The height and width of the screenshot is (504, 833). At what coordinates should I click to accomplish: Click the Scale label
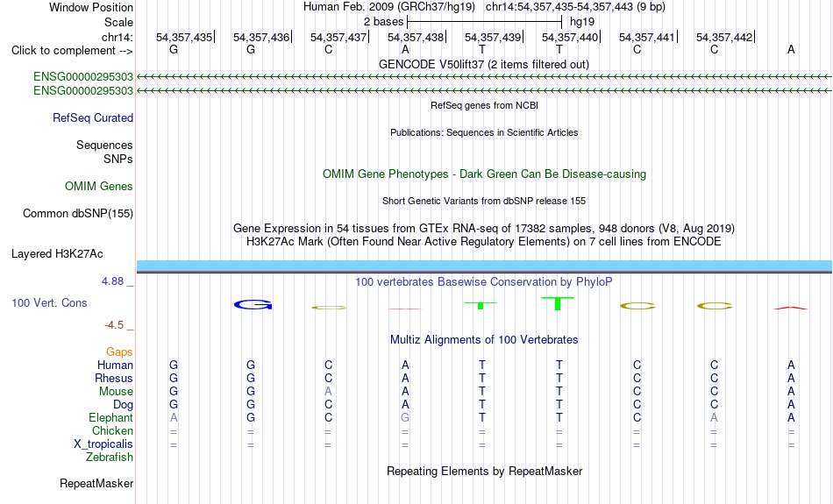[x=118, y=22]
